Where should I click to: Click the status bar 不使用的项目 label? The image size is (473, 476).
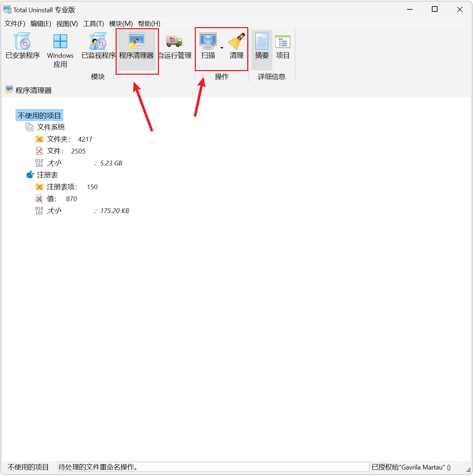pyautogui.click(x=28, y=467)
